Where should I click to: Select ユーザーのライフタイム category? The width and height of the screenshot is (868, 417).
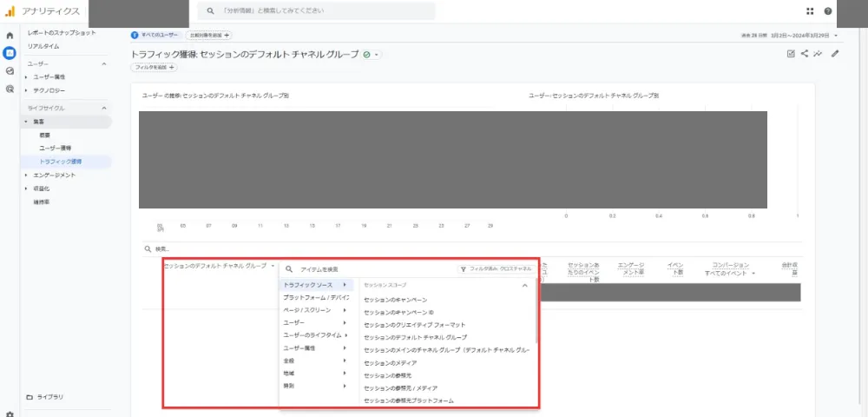coord(316,335)
